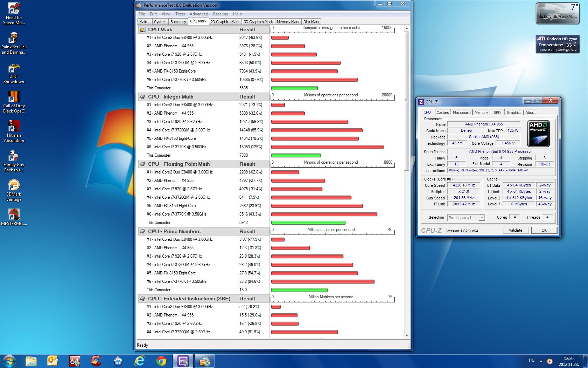Screen dimensions: 588x368
Task: Open Windows Explorer from taskbar
Action: tap(31, 361)
